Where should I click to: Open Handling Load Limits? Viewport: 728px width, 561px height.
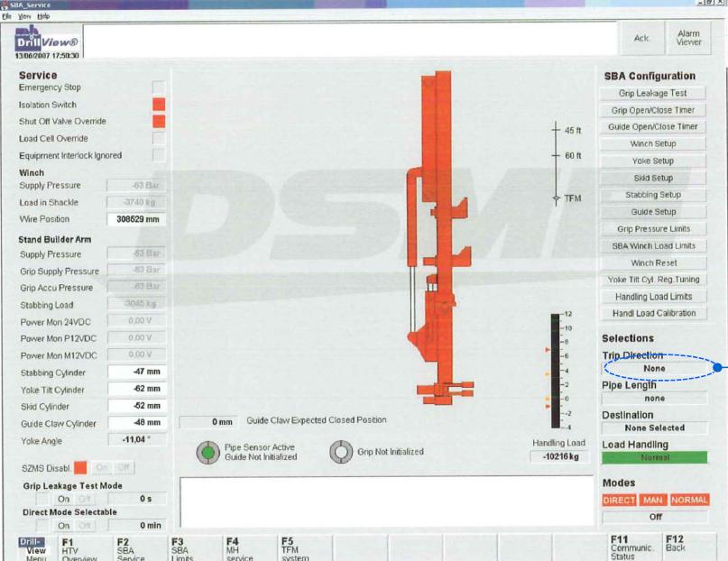tap(654, 297)
